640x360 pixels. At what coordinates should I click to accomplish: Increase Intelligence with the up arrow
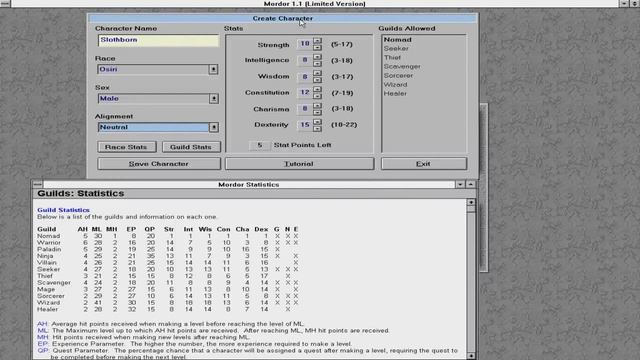pyautogui.click(x=317, y=57)
